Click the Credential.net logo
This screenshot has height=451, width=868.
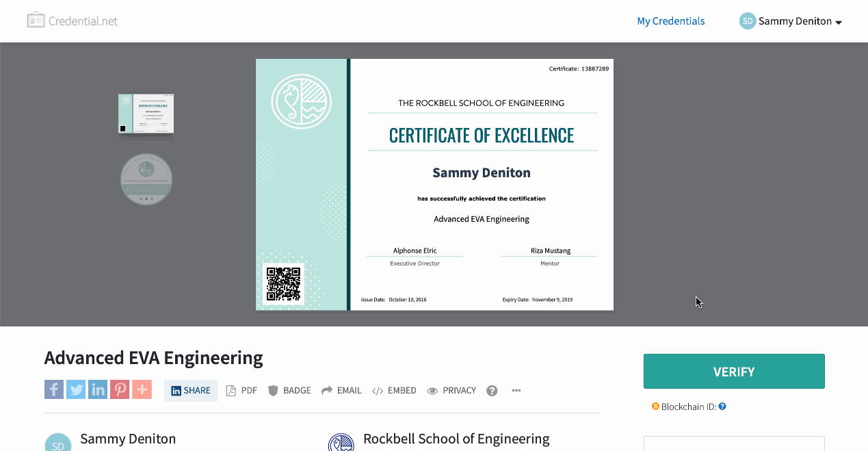(73, 21)
